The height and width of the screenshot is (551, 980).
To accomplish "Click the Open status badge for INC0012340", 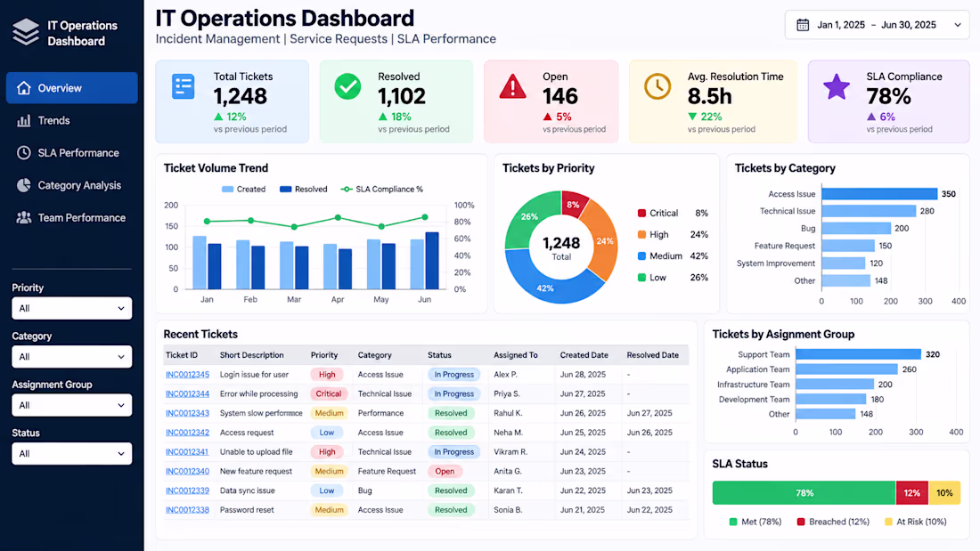I will [445, 471].
